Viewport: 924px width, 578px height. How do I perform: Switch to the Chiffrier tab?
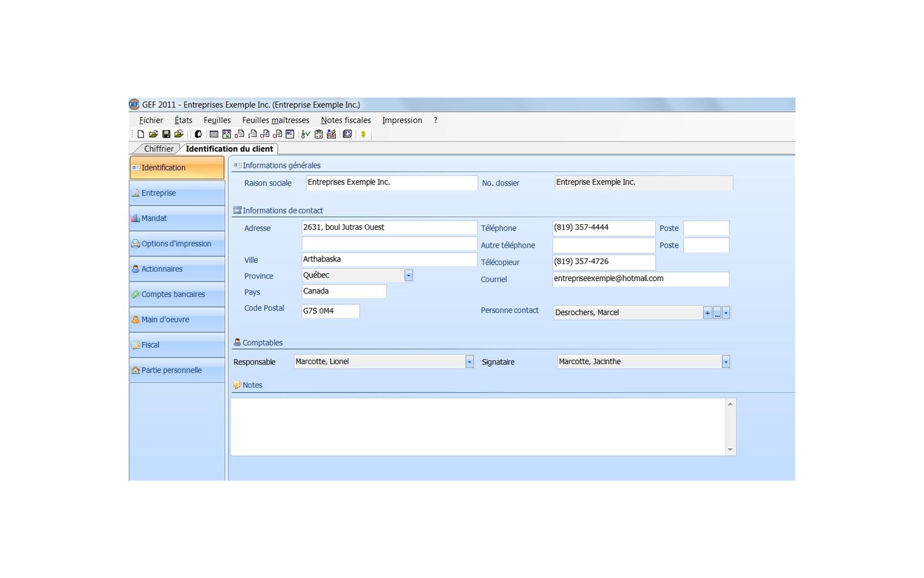pos(158,149)
